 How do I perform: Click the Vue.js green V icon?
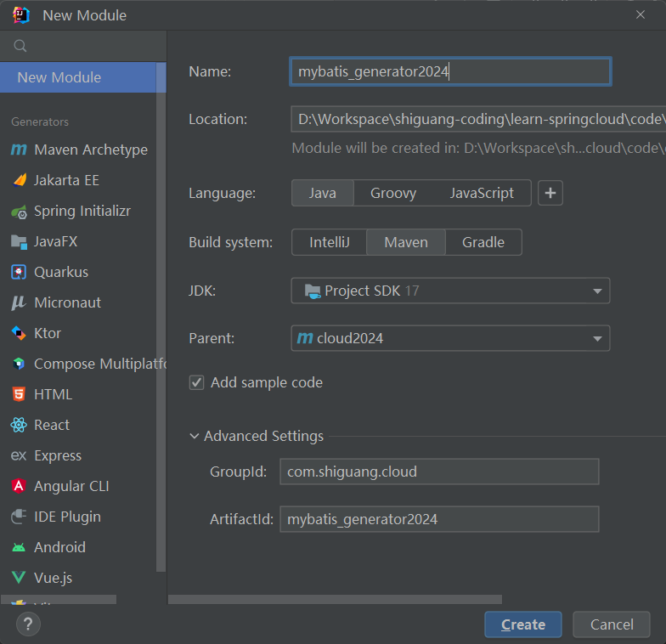tap(19, 578)
